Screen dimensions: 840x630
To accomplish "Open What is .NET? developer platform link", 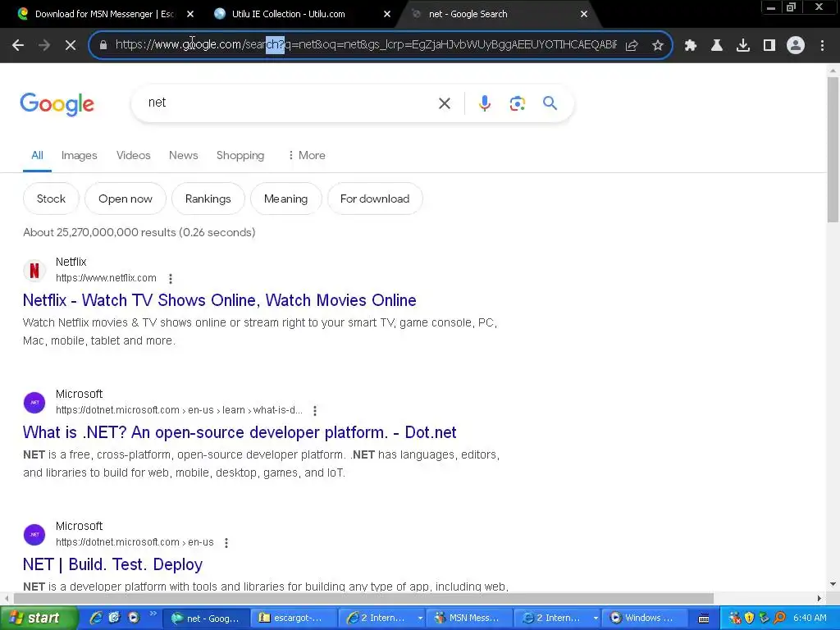I will click(240, 432).
